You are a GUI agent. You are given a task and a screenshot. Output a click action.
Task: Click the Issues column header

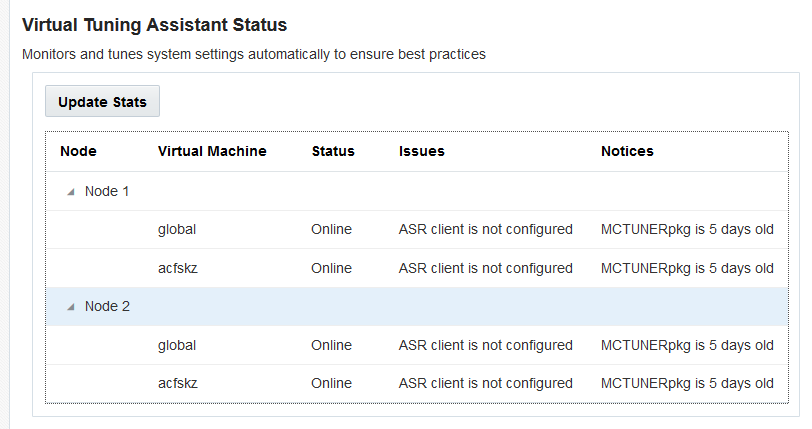tap(421, 151)
